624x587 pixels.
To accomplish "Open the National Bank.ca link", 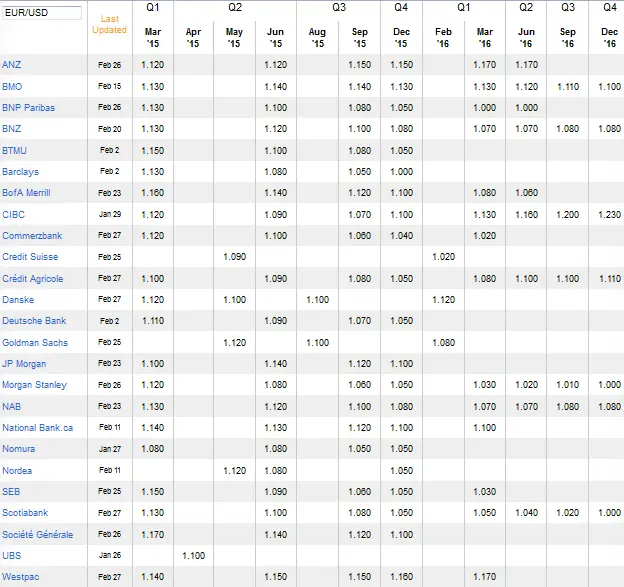I will [37, 428].
